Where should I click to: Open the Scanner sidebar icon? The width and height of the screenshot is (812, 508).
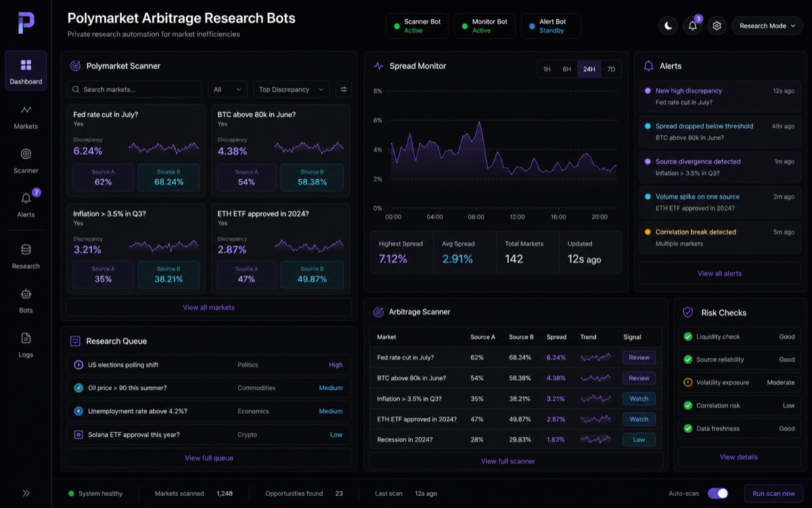26,154
